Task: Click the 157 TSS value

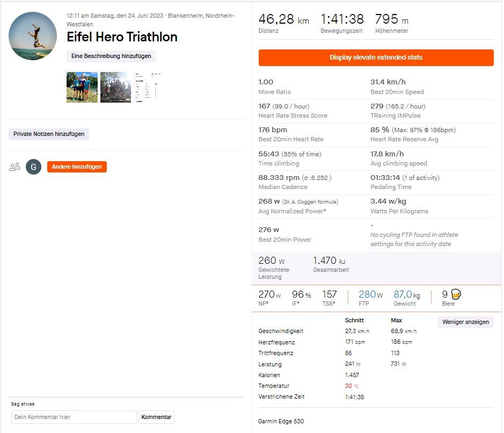Action: 330,294
